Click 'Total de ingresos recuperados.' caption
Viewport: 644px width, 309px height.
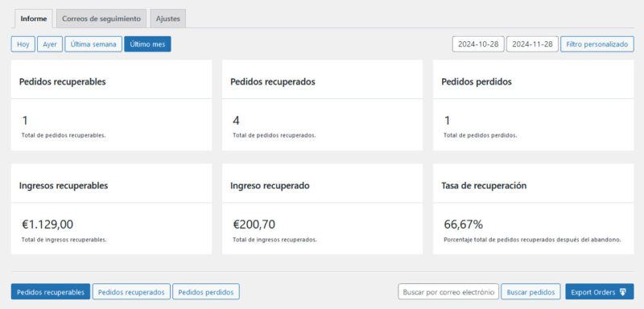pyautogui.click(x=275, y=240)
